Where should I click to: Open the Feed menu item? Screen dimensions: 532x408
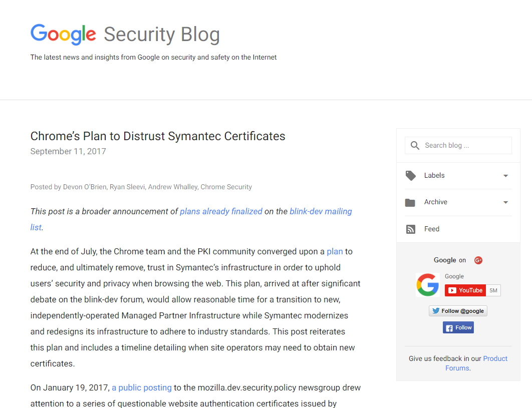coord(431,229)
